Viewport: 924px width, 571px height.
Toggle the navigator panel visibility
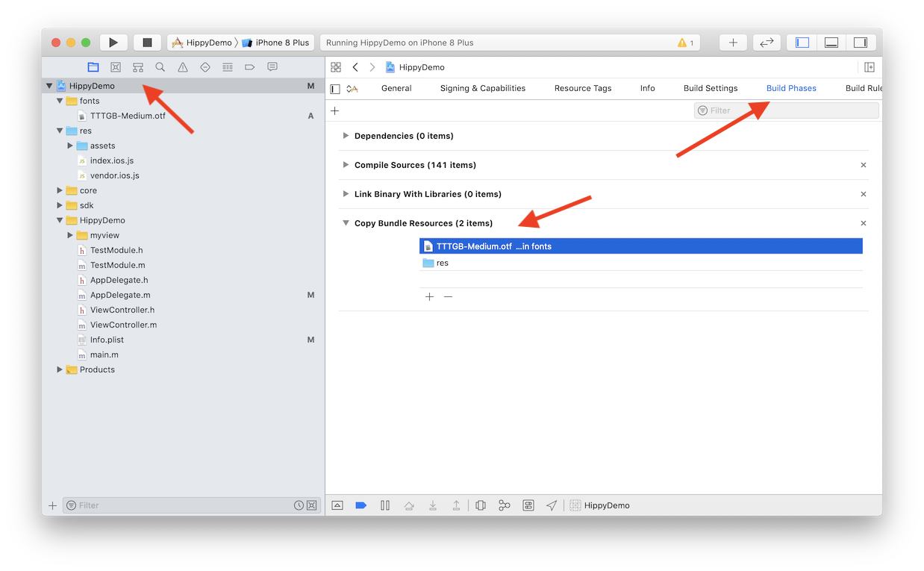pyautogui.click(x=802, y=43)
